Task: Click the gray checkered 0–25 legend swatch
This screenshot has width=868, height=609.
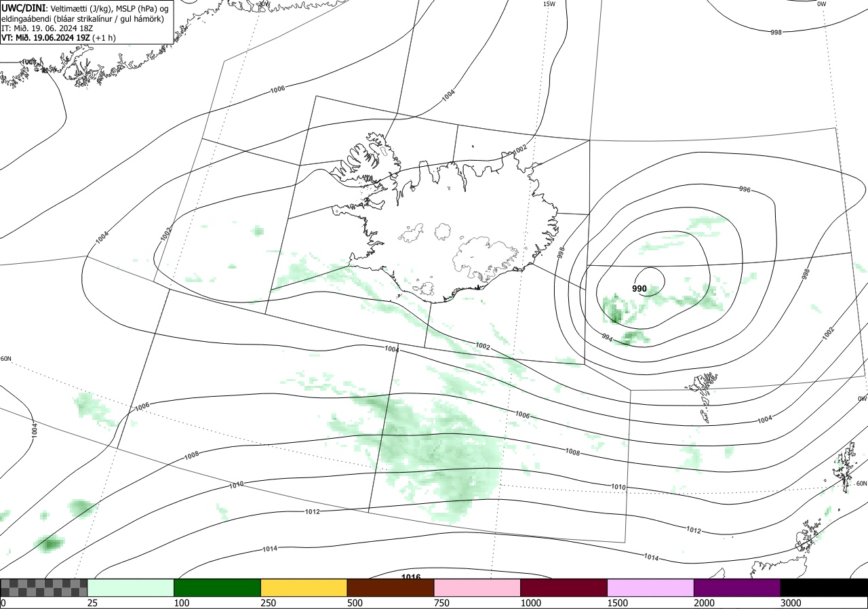Action: tap(44, 587)
